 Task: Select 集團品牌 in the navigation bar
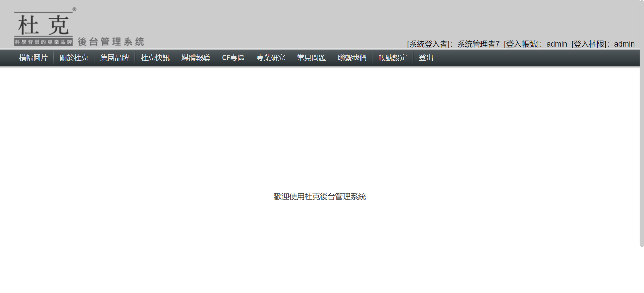[114, 58]
